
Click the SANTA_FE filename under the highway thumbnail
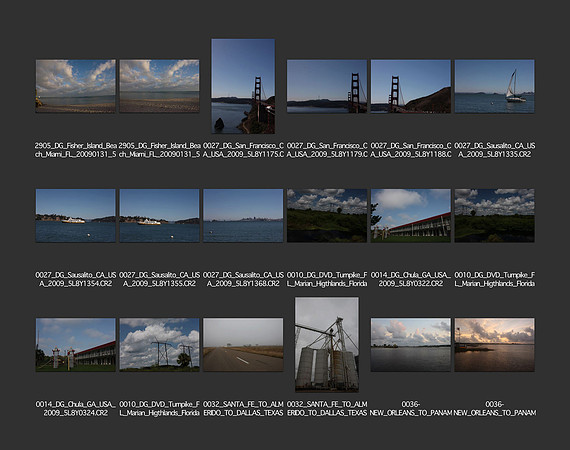243,409
